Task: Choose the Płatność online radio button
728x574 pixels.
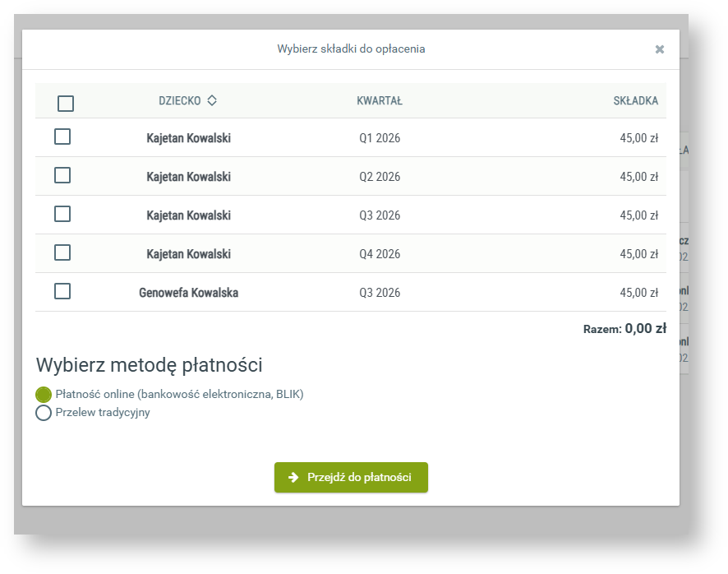Action: [x=44, y=395]
